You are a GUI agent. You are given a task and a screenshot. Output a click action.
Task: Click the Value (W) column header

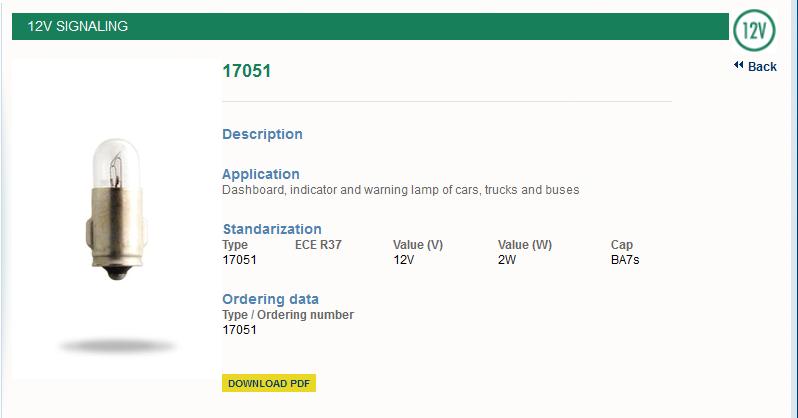point(525,245)
